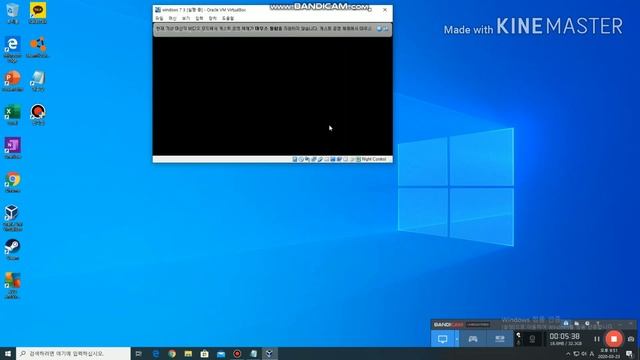Open the Recycle Bin desktop icon
Viewport: 640px width, 360px height.
coord(13,13)
